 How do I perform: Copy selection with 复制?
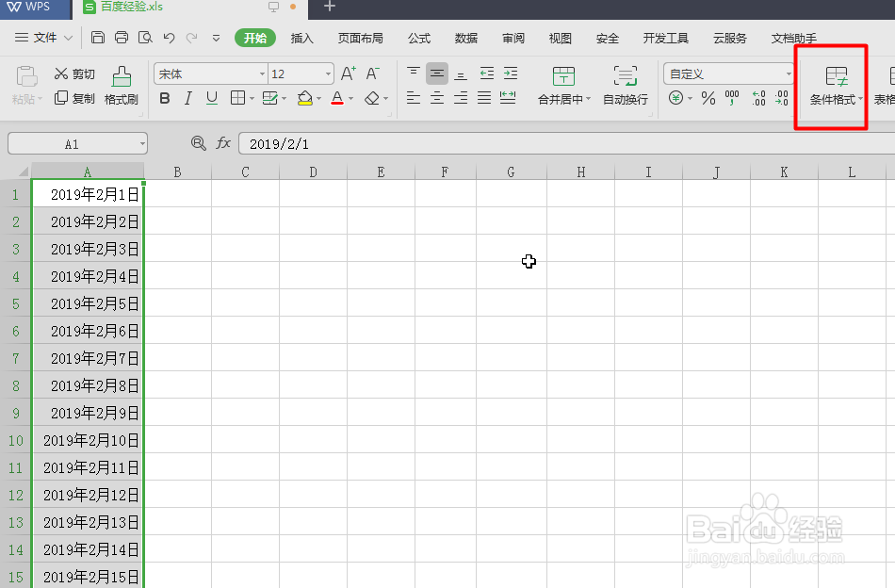(x=74, y=98)
